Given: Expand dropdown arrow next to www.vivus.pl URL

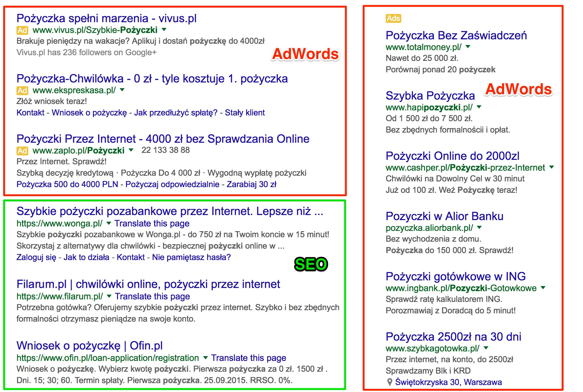Looking at the screenshot, I should (164, 29).
